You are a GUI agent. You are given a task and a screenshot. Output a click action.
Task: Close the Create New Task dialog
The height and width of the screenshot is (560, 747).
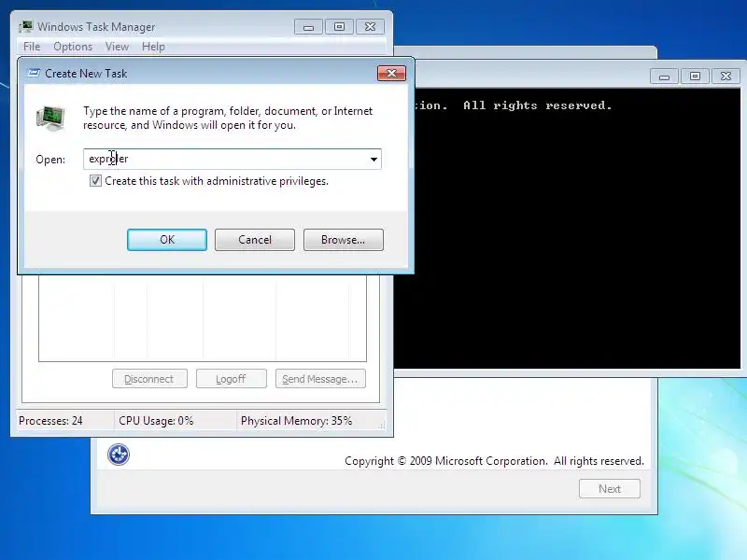point(391,74)
